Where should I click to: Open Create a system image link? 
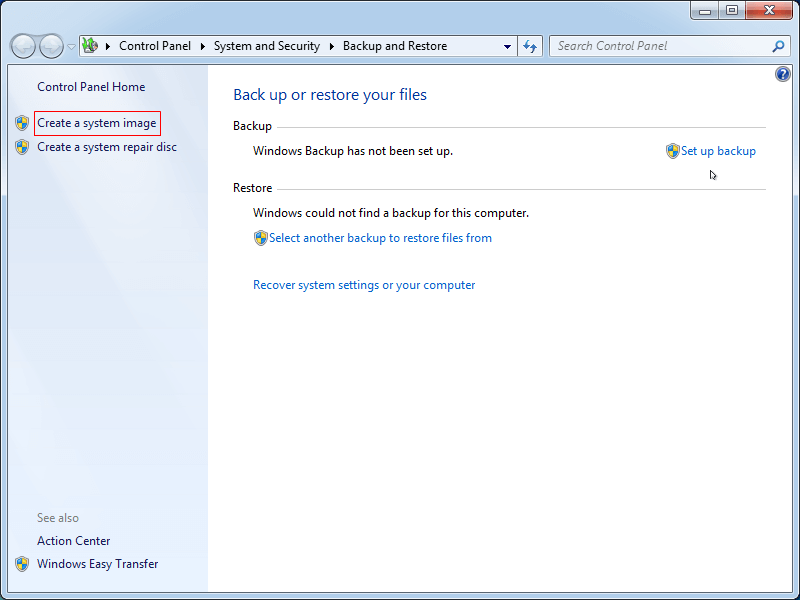[96, 123]
